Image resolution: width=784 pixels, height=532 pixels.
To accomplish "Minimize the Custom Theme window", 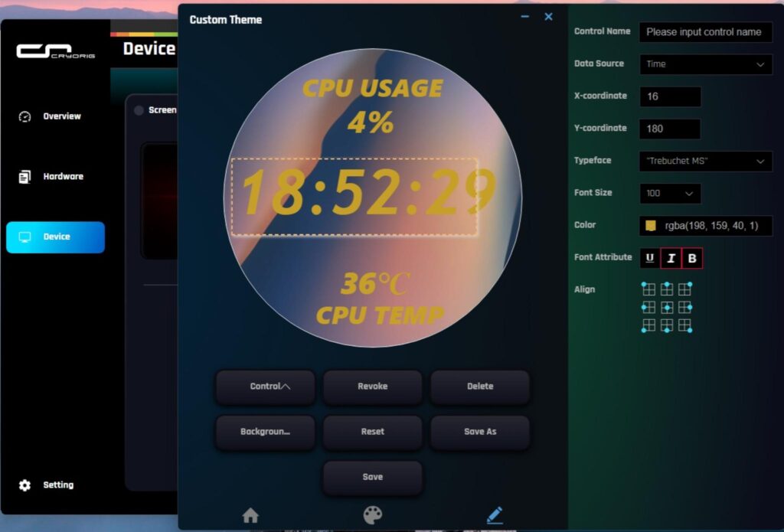I will 525,17.
